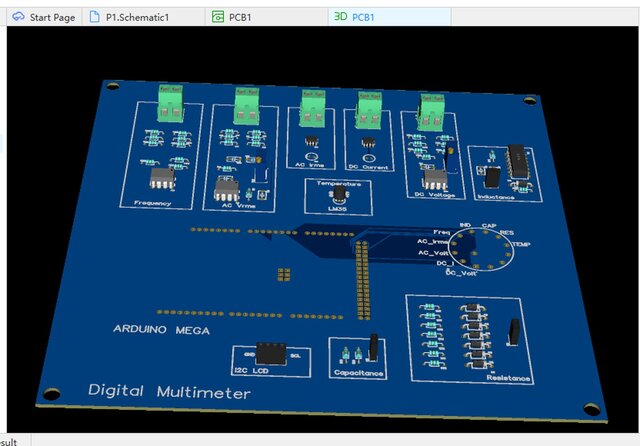Viewport: 640px width, 446px height.
Task: Click the Frequency section IC chip
Action: pos(162,179)
